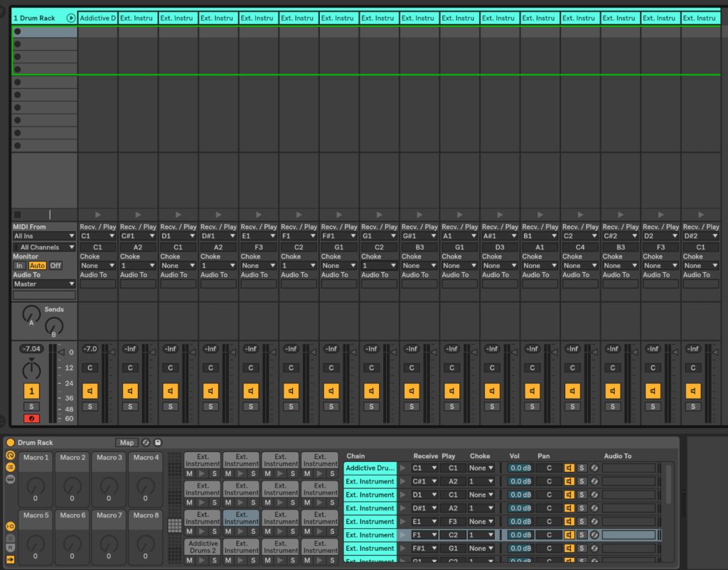Toggle the chain list view icon
The image size is (728, 570).
click(11, 467)
